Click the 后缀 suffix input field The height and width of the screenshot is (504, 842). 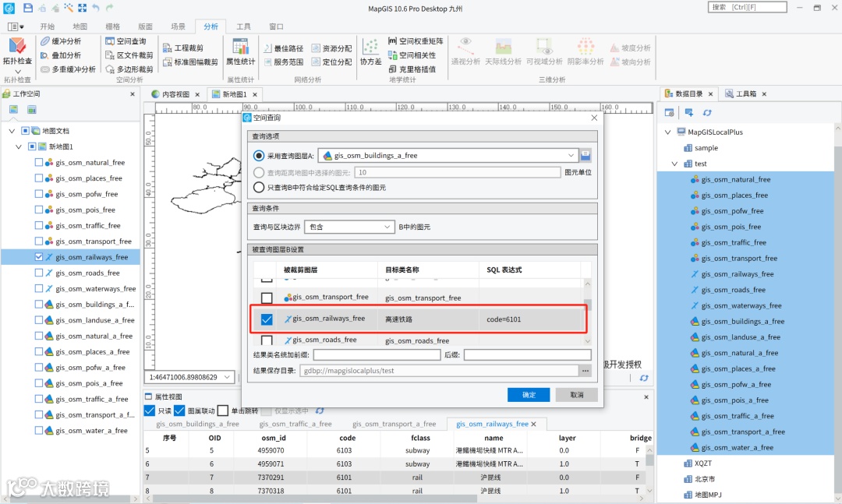pos(527,354)
